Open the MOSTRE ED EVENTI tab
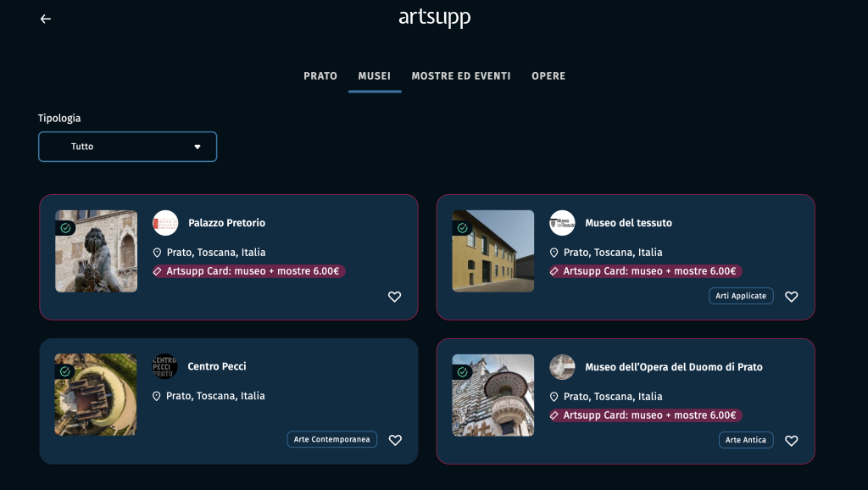 coord(461,75)
